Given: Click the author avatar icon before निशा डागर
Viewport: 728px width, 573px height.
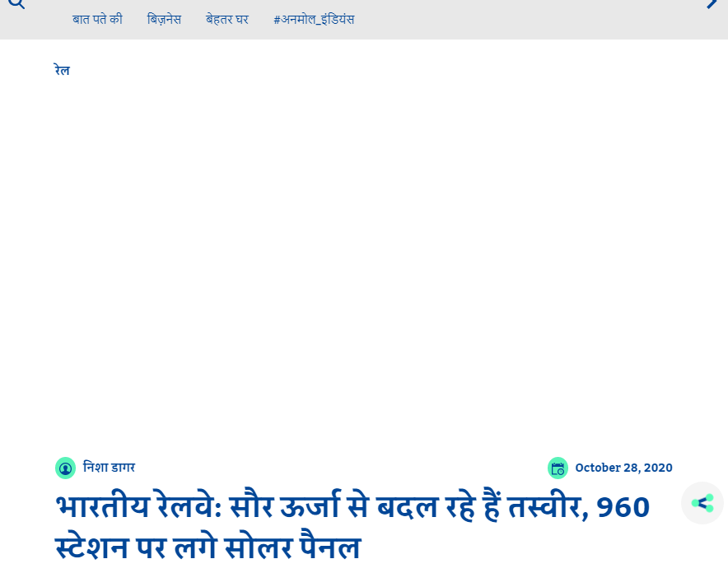Looking at the screenshot, I should pos(66,468).
